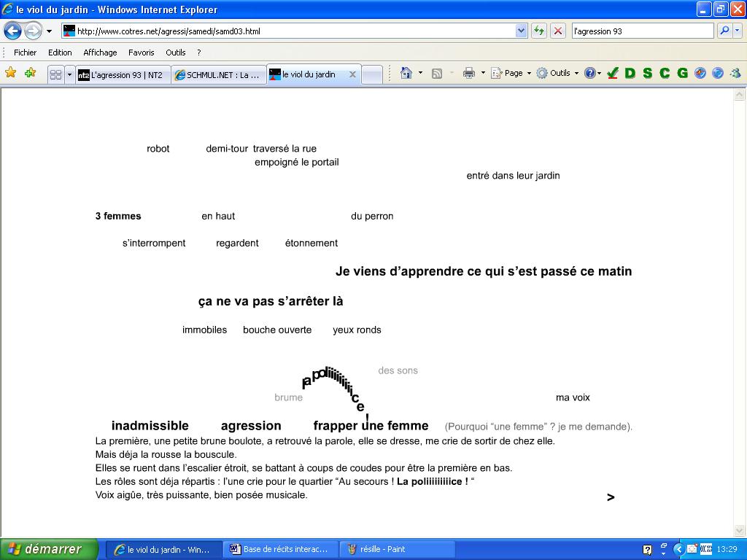Open the tab list dropdown arrow

(x=69, y=75)
